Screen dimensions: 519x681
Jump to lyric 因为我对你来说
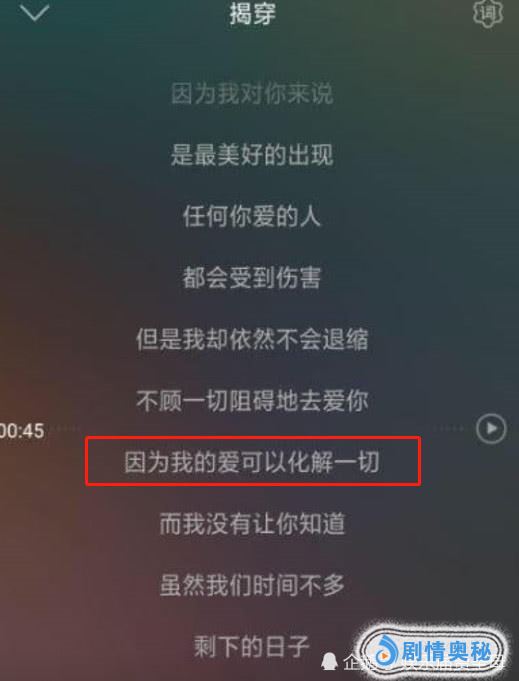click(252, 93)
